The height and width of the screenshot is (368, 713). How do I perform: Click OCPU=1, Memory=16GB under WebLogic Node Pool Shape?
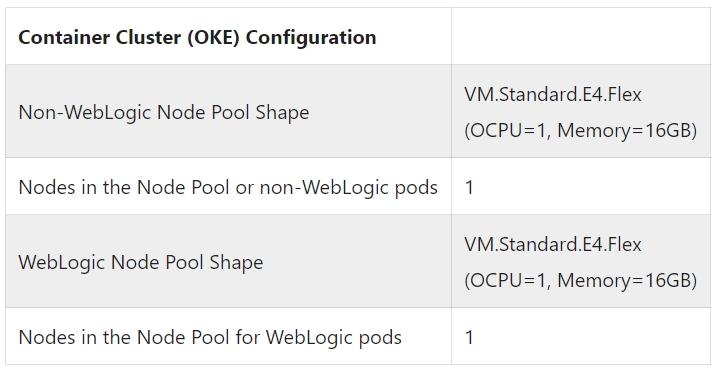581,280
